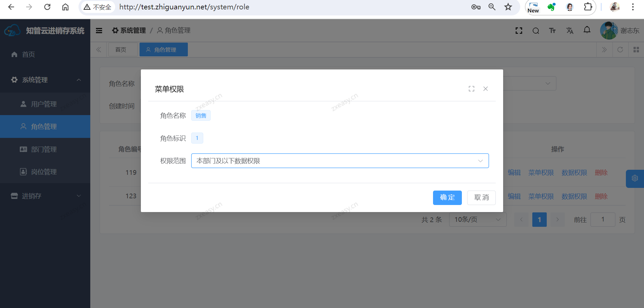Bookmark this page with the star icon
Screen dimensions: 644x308
(x=508, y=7)
